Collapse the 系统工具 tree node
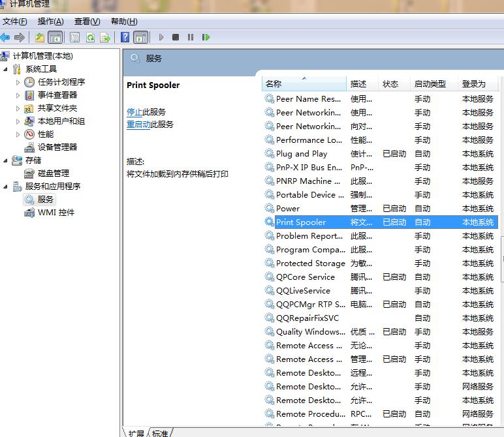This screenshot has height=437, width=504. click(5, 69)
